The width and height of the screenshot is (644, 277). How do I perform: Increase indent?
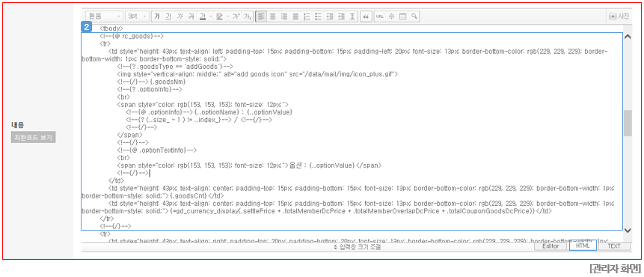coord(340,16)
